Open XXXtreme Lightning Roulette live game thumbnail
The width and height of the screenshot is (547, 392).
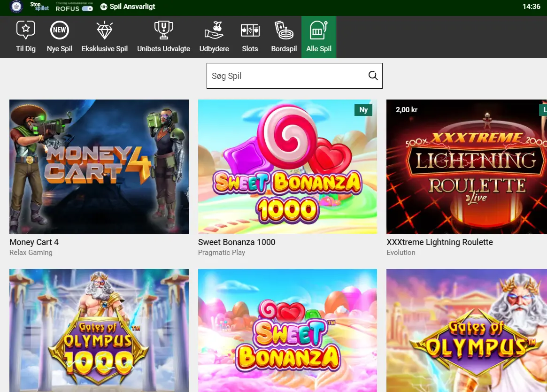click(x=466, y=167)
